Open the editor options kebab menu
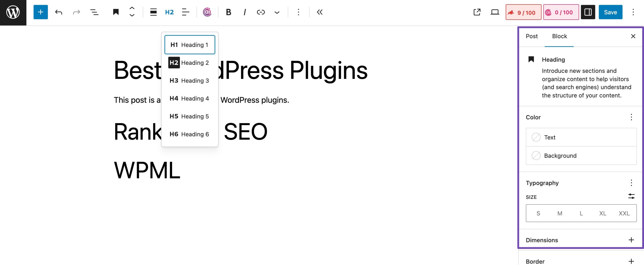The width and height of the screenshot is (644, 265). pos(633,12)
